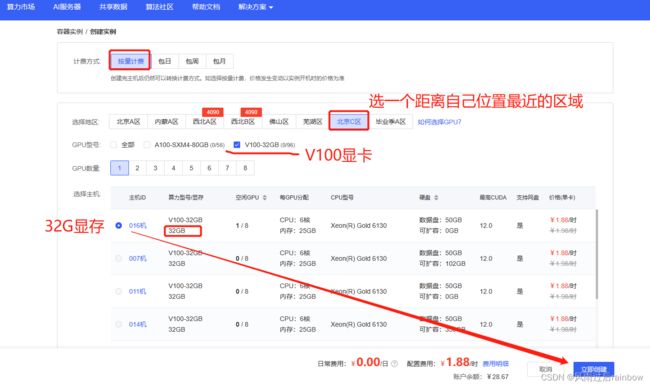This screenshot has height=386, width=650.
Task: Set GPU count to 3
Action: tap(155, 168)
